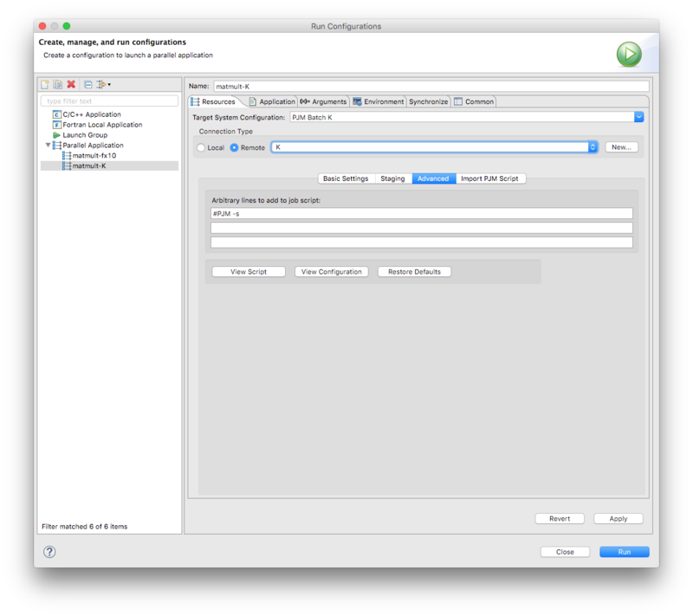The width and height of the screenshot is (693, 616).
Task: Click the Duplicate launch configuration icon
Action: [58, 84]
